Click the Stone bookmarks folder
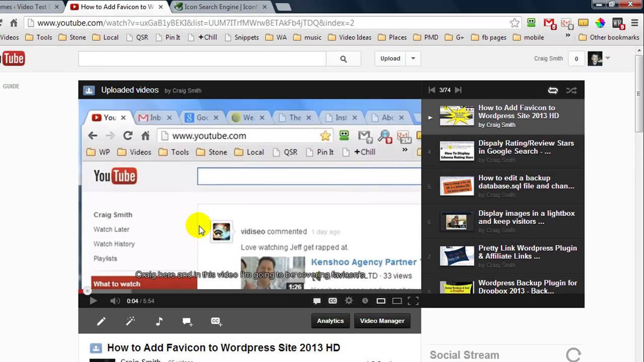 tap(72, 37)
